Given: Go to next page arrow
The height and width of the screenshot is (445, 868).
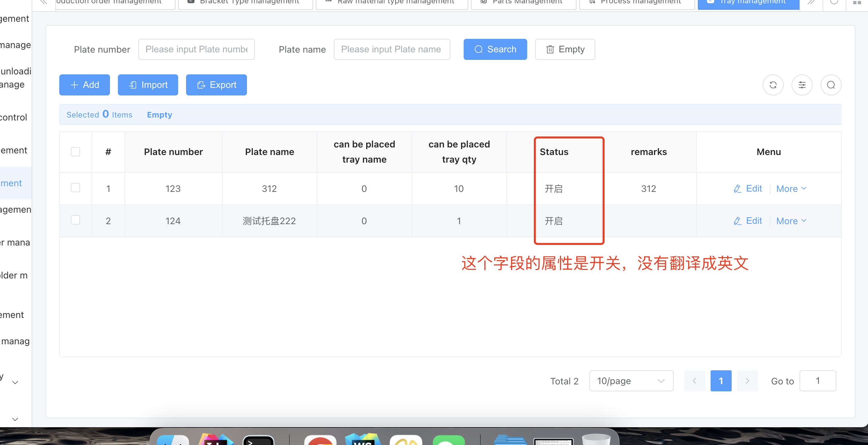Looking at the screenshot, I should click(747, 381).
